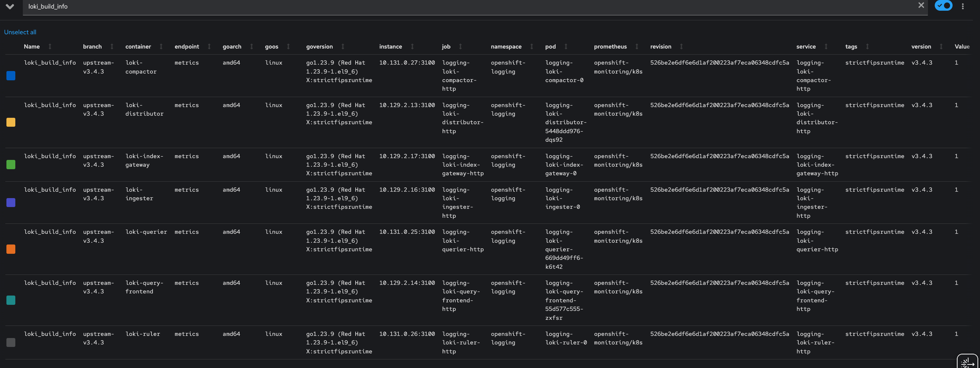Collapse the query results table chevron
The image size is (980, 368).
tap(10, 6)
